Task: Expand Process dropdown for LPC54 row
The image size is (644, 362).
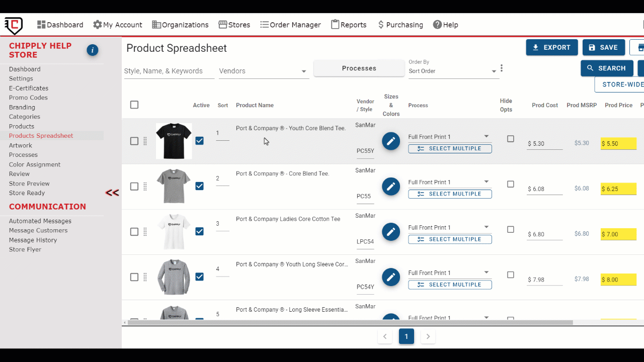Action: pos(449,227)
